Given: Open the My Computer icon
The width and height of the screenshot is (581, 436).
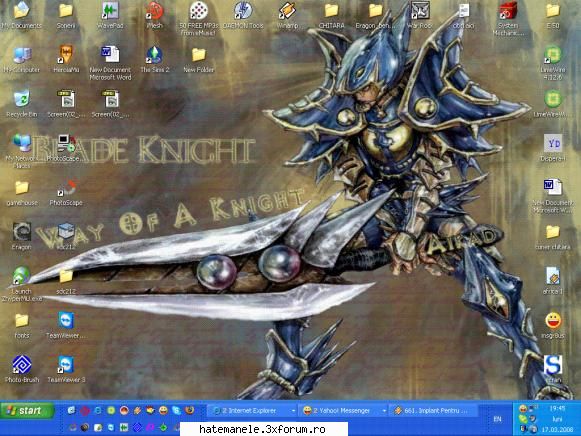Looking at the screenshot, I should coord(21,59).
